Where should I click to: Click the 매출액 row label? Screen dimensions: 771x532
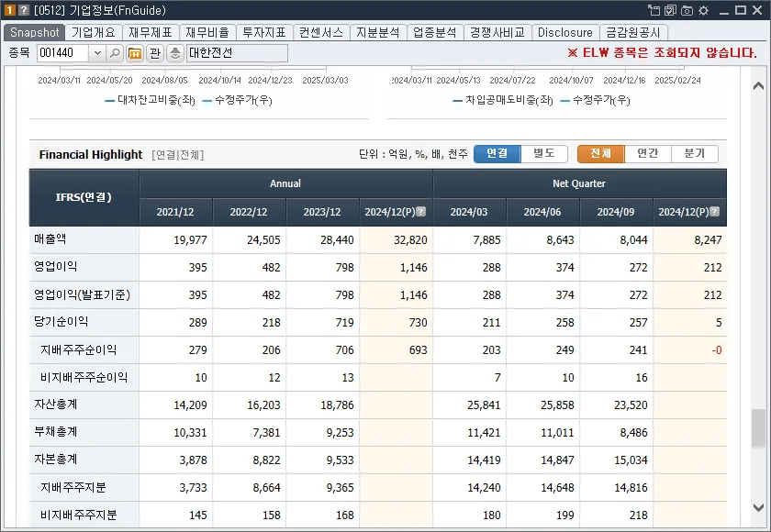pos(50,239)
